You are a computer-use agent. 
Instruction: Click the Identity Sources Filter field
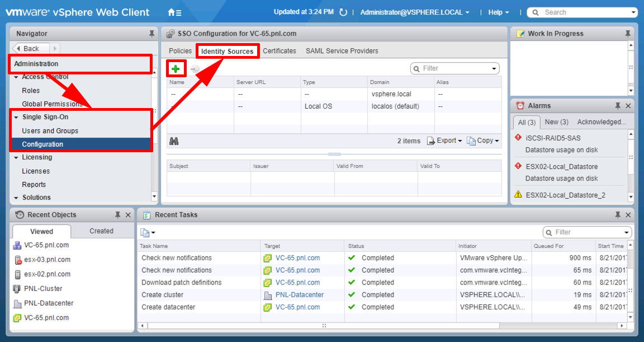pyautogui.click(x=456, y=69)
